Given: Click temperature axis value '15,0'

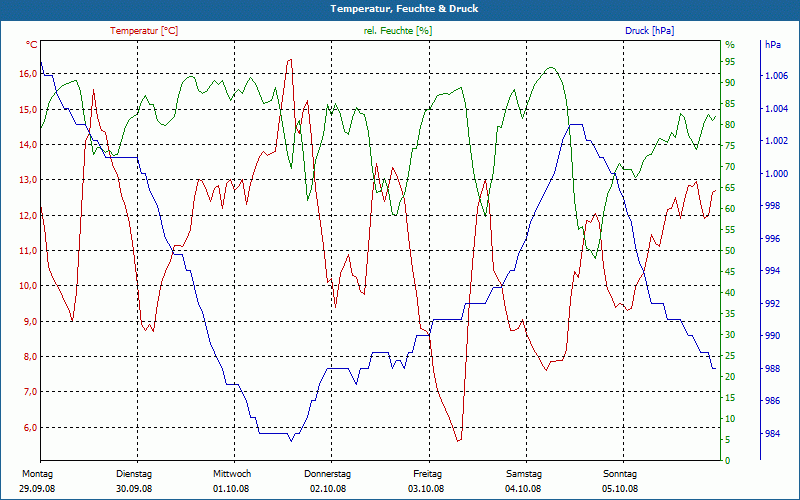Looking at the screenshot, I should tap(28, 110).
